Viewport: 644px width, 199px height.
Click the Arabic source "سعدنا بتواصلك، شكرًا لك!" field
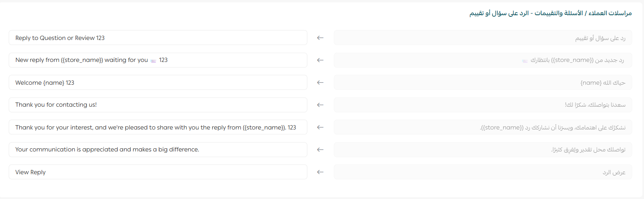point(483,105)
